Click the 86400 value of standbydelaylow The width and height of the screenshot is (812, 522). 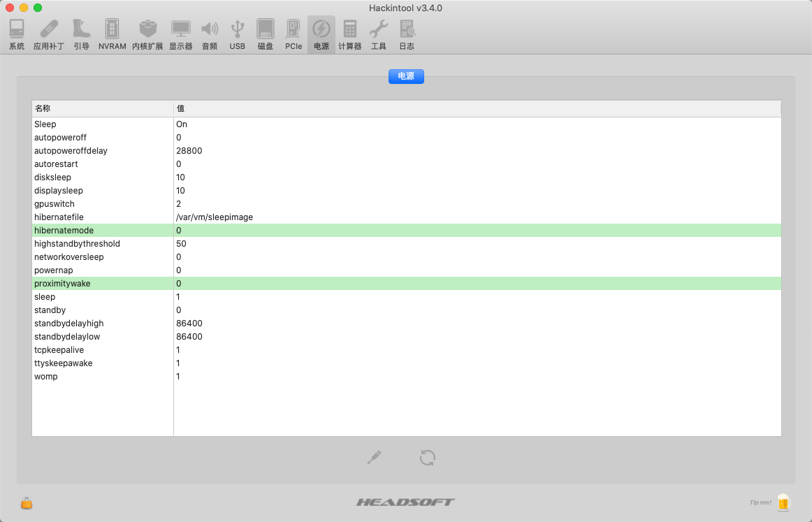tap(189, 337)
